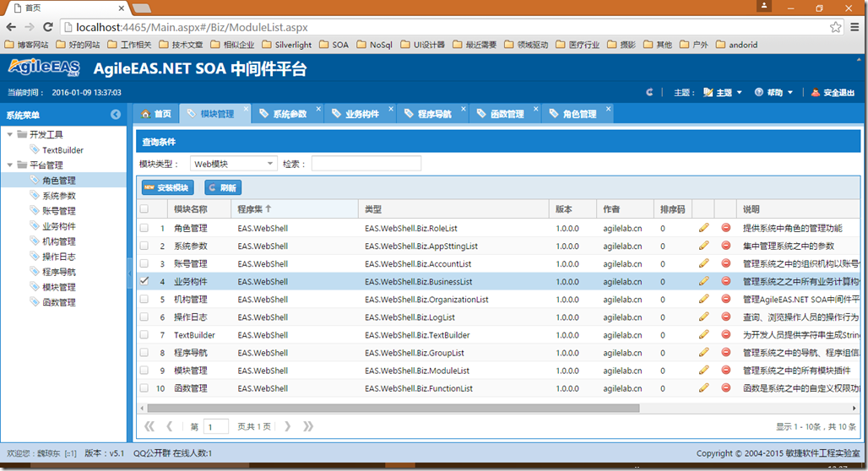Check the TextBuilder row checkbox
The image size is (868, 471).
tap(144, 334)
